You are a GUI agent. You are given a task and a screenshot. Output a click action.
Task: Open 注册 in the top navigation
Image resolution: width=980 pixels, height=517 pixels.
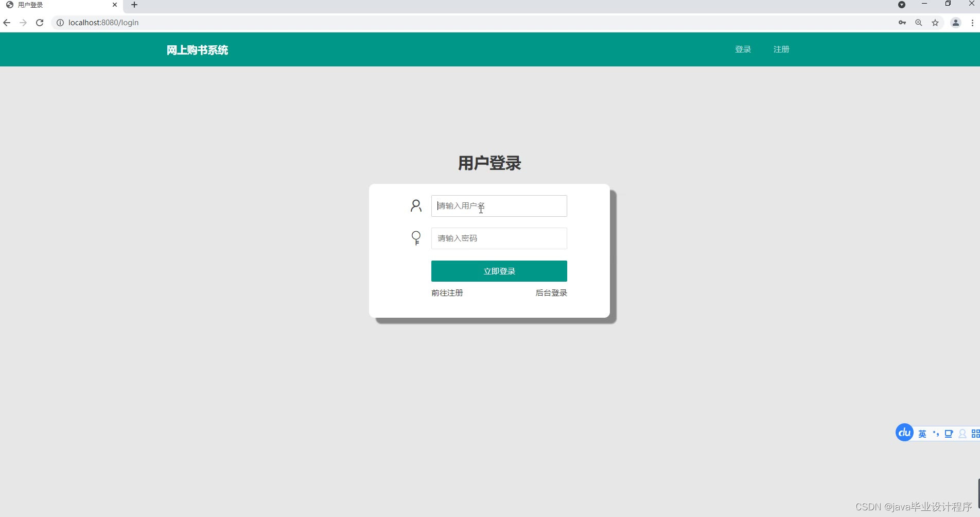pos(781,49)
